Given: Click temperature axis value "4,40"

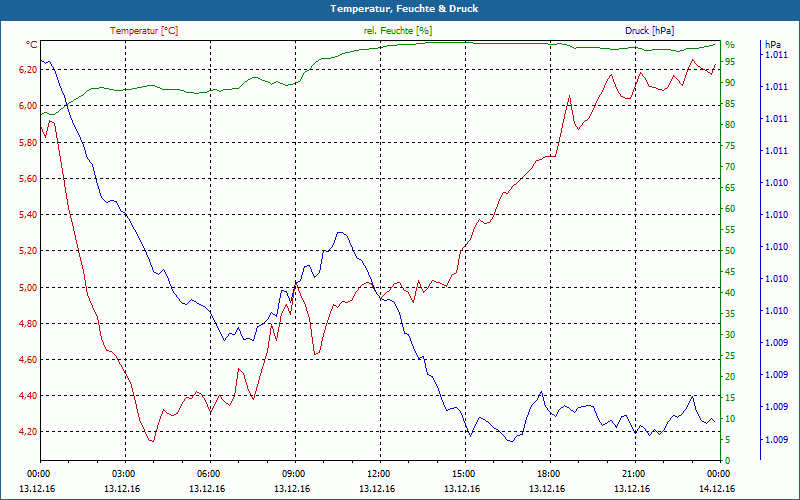Looking at the screenshot, I should click(28, 396).
